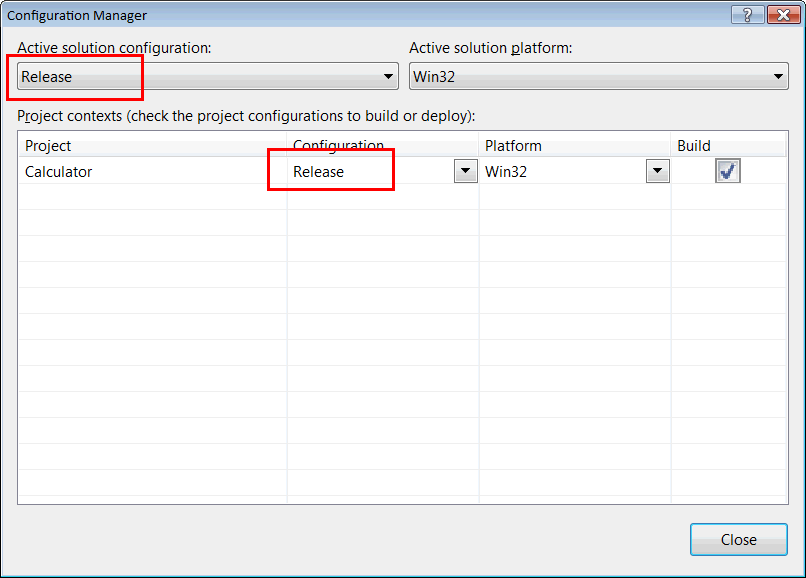Click the Configuration column header
806x578 pixels.
[x=383, y=146]
